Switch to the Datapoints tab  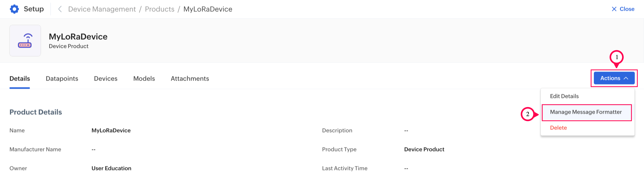pyautogui.click(x=62, y=79)
